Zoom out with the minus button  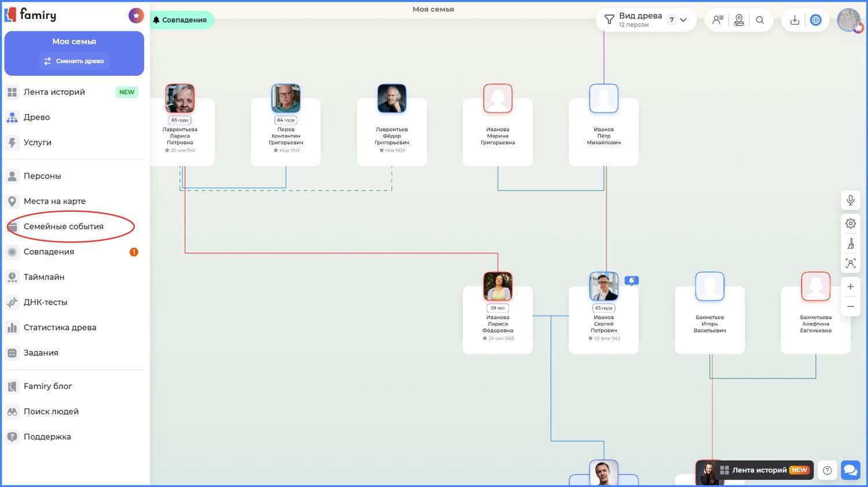point(850,307)
